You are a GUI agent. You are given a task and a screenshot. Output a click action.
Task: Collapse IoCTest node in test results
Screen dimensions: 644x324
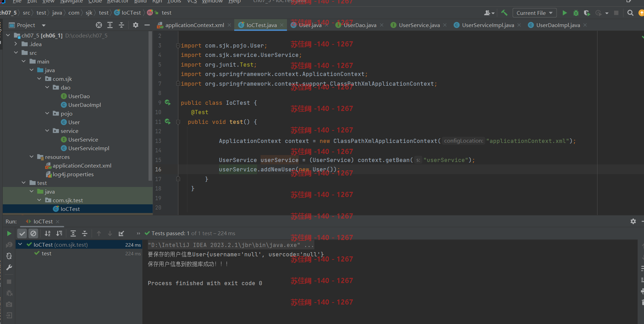point(20,244)
